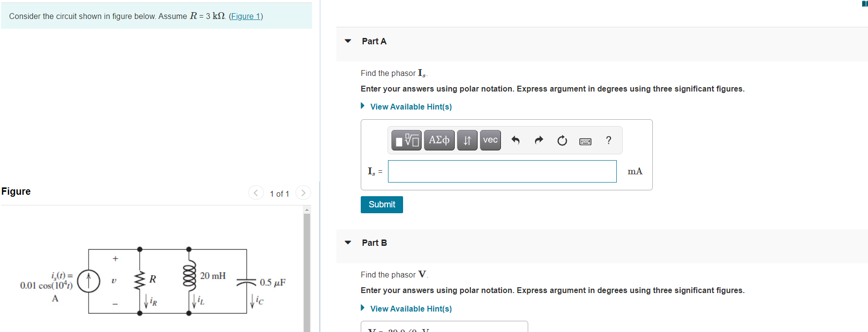
Task: Click the 'Find the phasor Is' prompt
Action: (x=394, y=73)
